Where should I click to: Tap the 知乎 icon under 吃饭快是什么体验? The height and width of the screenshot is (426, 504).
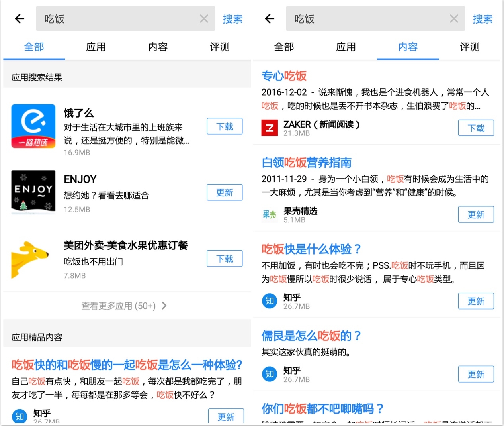[270, 301]
